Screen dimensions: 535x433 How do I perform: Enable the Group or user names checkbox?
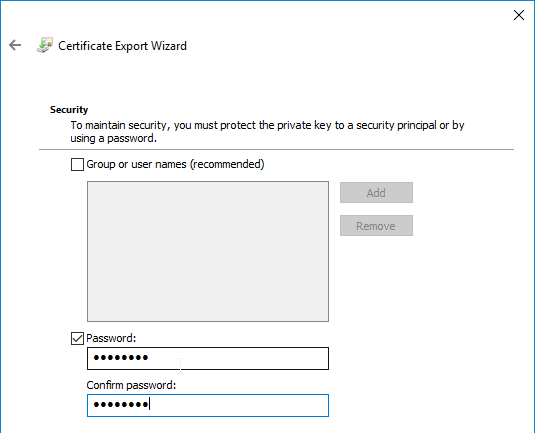pyautogui.click(x=77, y=164)
